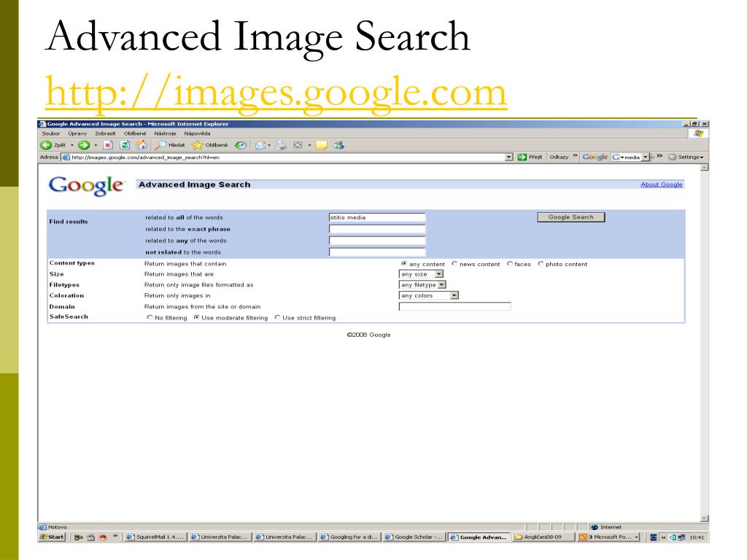Screen dimensions: 747x560
Task: Switch to SquirrelMail taskbar window
Action: tap(156, 537)
